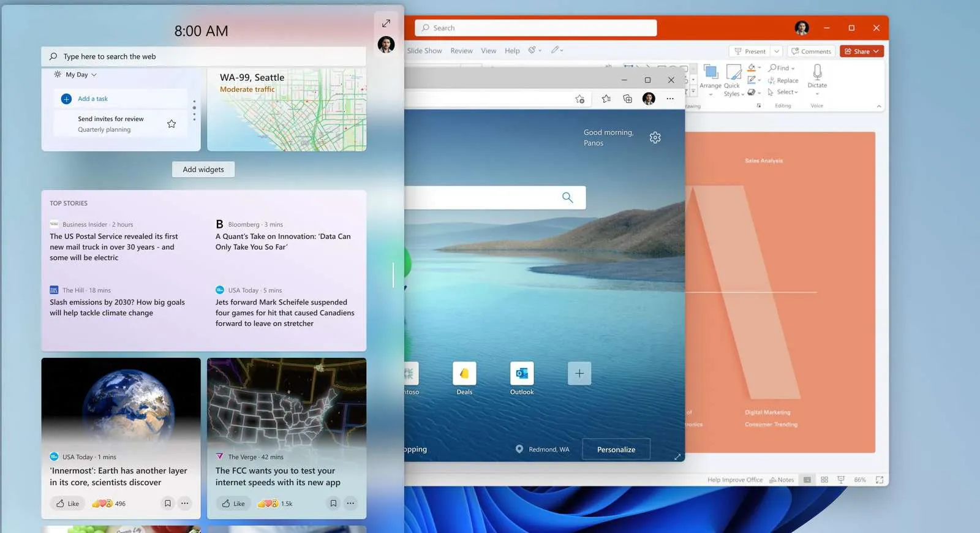Click the Personalize button in Edge
This screenshot has height=533, width=980.
tap(616, 450)
